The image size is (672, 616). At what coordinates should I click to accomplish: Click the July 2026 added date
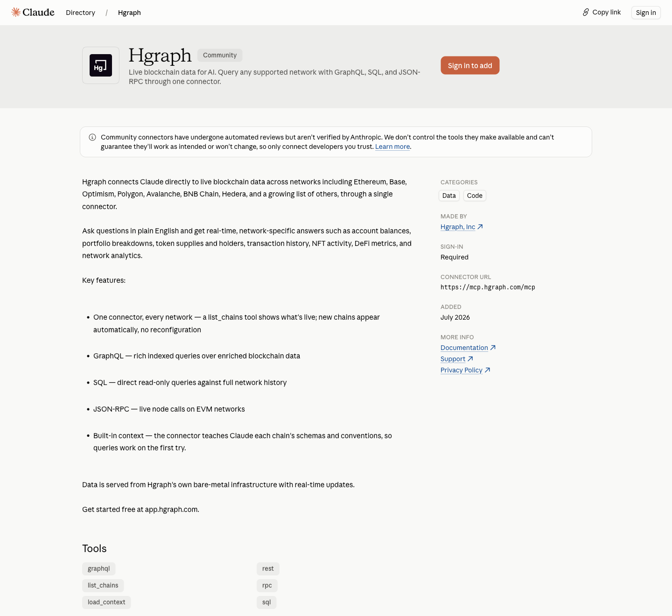(455, 317)
